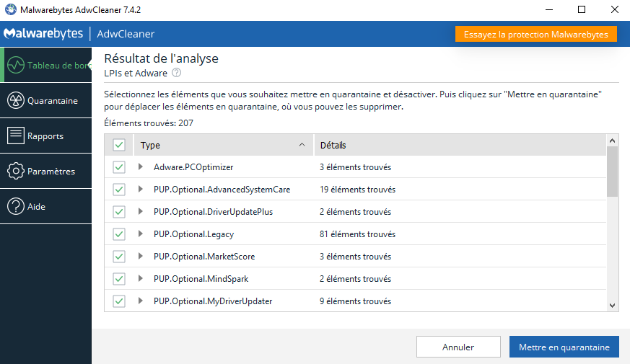Viewport: 630px width, 364px height.
Task: Toggle the select-all checkbox in table header
Action: 119,145
